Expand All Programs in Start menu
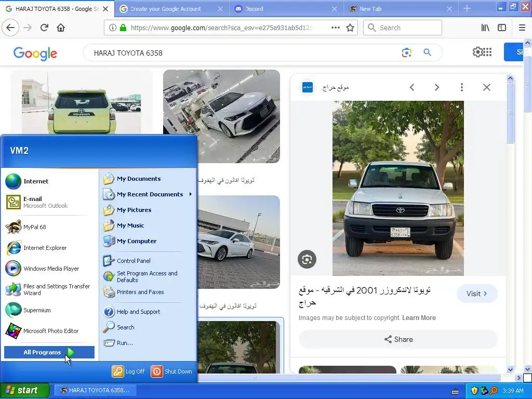 pos(49,352)
